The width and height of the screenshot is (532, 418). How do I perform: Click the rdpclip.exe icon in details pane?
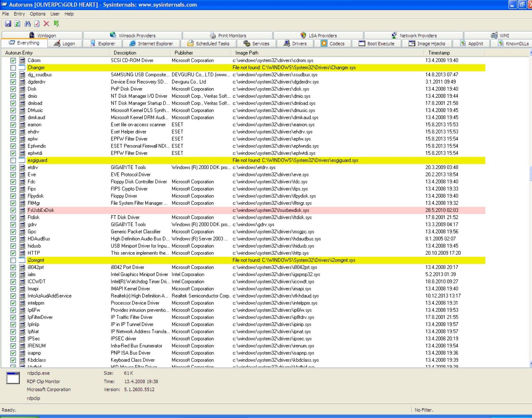(x=13, y=378)
